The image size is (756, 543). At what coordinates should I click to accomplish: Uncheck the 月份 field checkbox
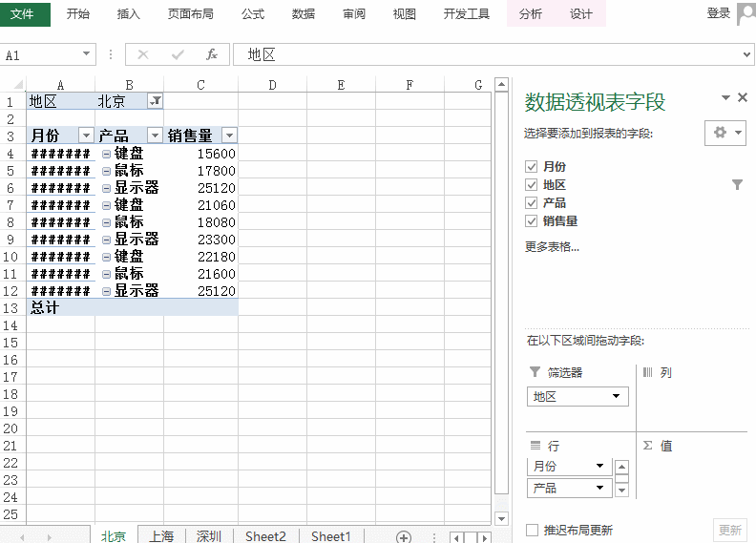(x=532, y=167)
